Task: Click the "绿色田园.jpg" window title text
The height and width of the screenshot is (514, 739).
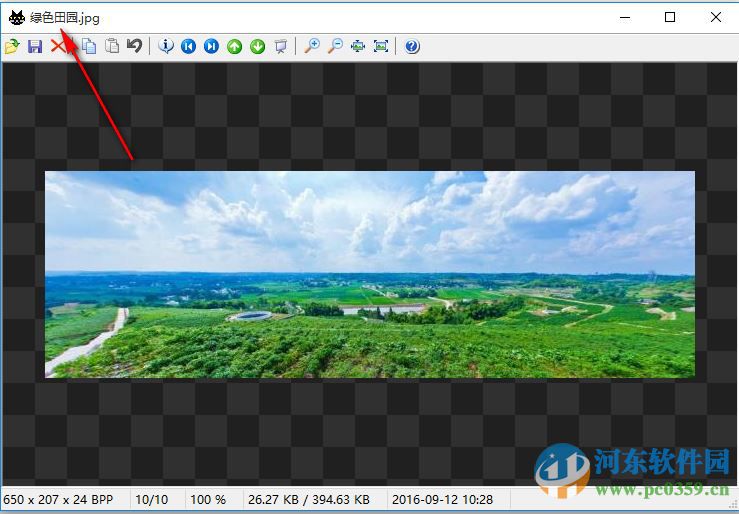Action: point(65,18)
